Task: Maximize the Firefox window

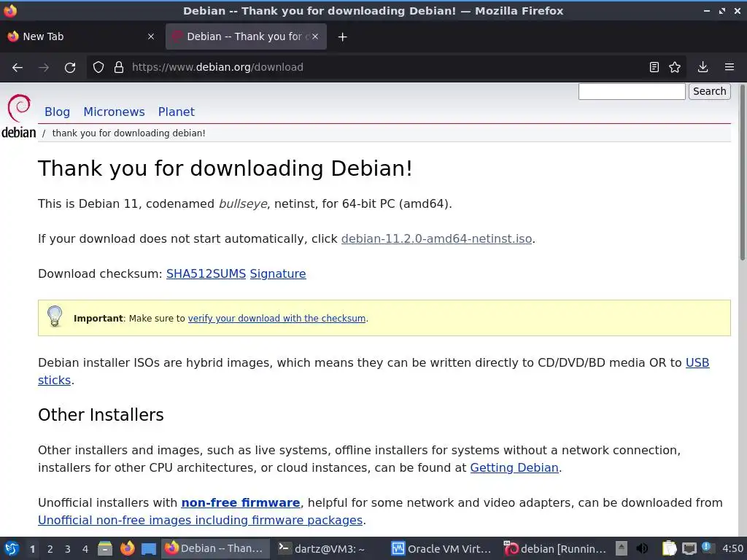Action: pyautogui.click(x=722, y=10)
